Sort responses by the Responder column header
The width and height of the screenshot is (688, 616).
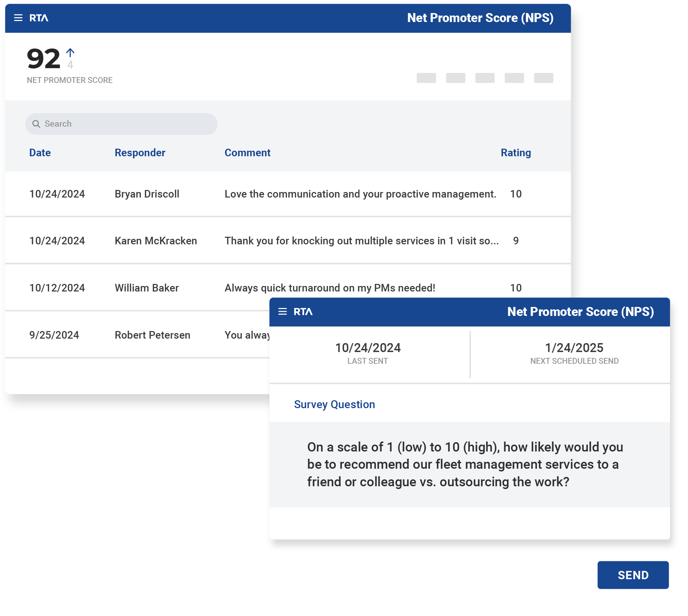(x=140, y=153)
